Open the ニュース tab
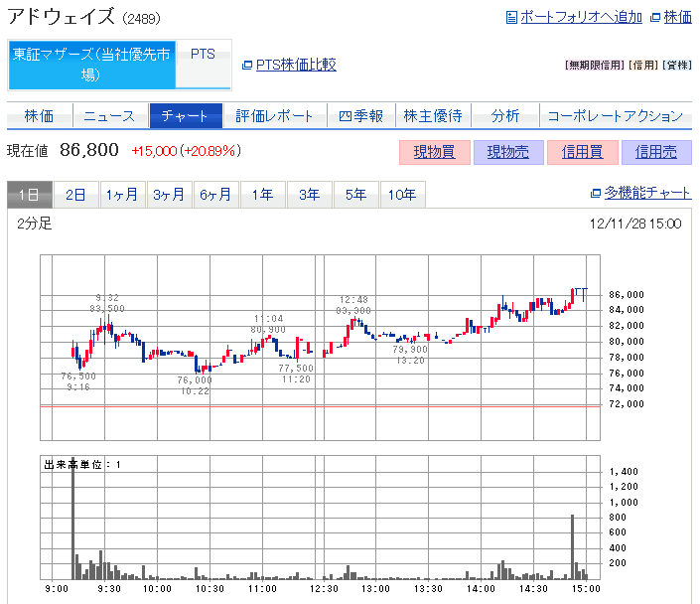This screenshot has height=604, width=700. [x=109, y=116]
